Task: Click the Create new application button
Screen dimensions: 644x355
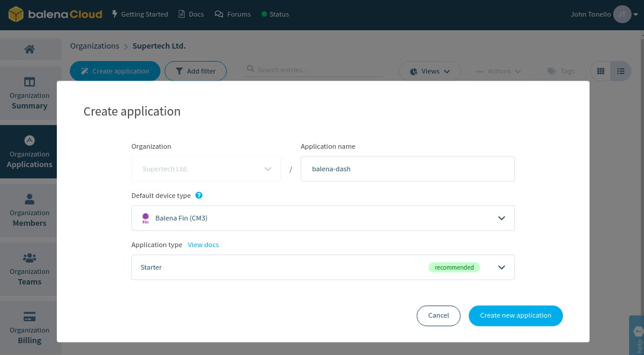Action: coord(515,315)
